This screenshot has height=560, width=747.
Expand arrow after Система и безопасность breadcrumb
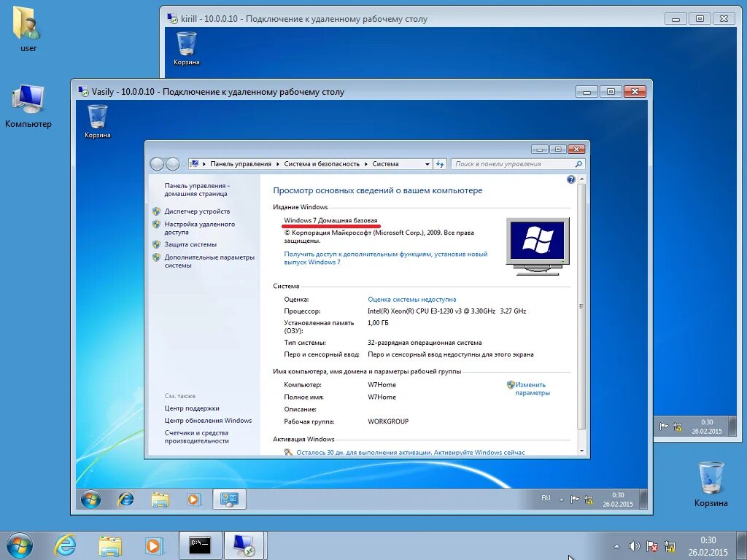coord(366,164)
